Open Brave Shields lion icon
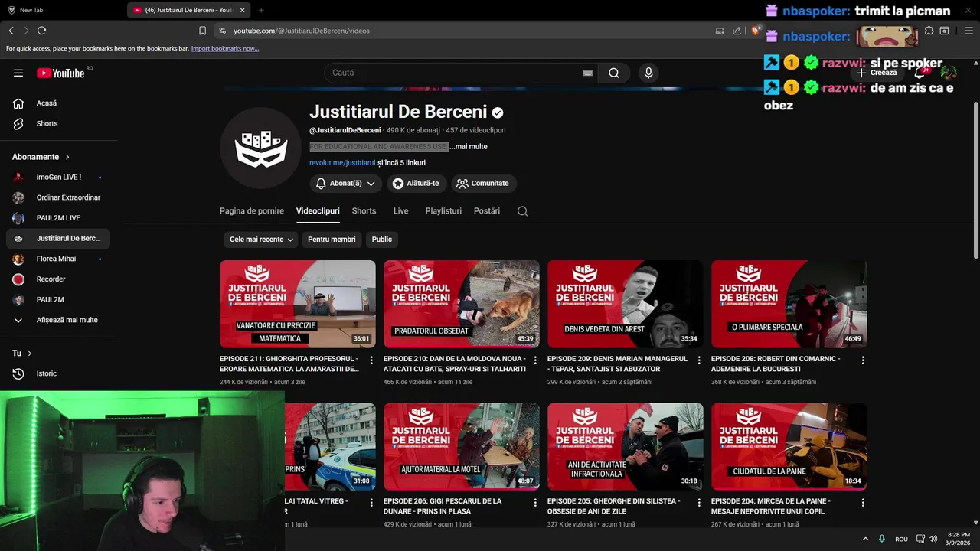Viewport: 980px width, 551px height. [x=756, y=31]
